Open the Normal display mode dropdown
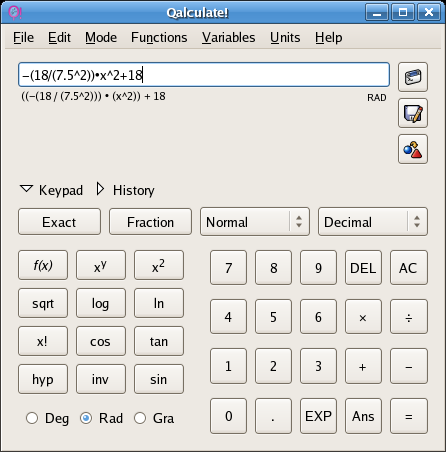This screenshot has width=446, height=452. (255, 222)
